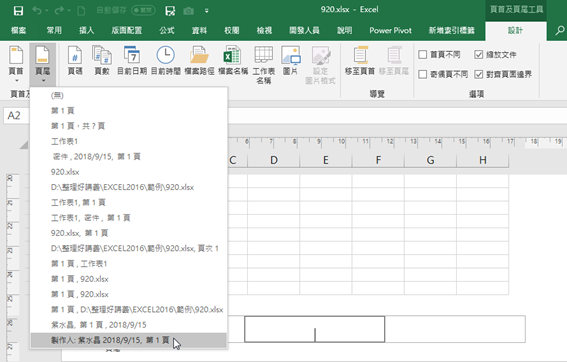This screenshot has width=567, height=362.
Task: Uncheck the 縮放文件 checkbox
Action: (478, 55)
